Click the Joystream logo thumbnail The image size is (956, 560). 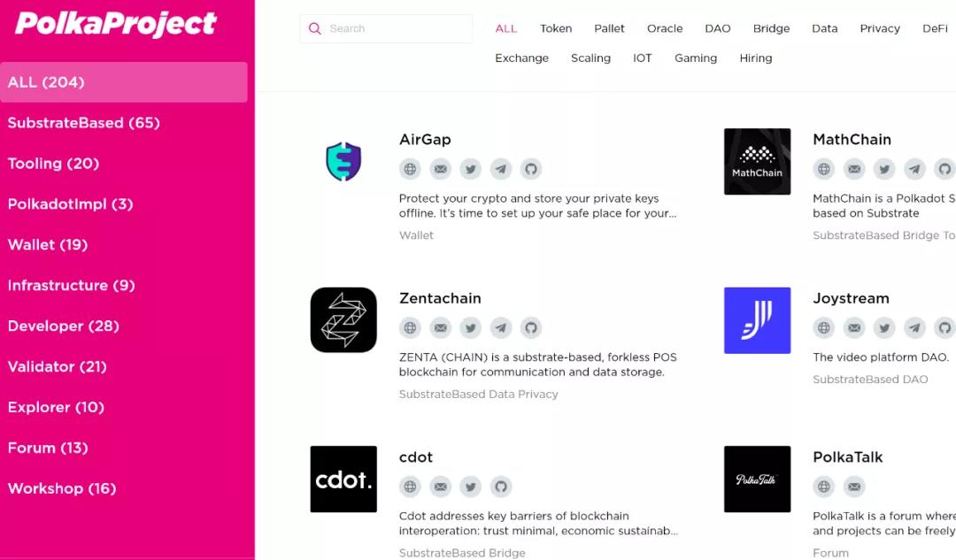[757, 320]
